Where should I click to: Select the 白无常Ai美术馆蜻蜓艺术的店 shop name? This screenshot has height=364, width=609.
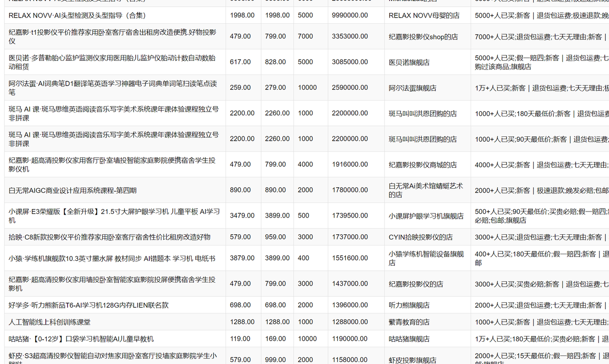(426, 190)
